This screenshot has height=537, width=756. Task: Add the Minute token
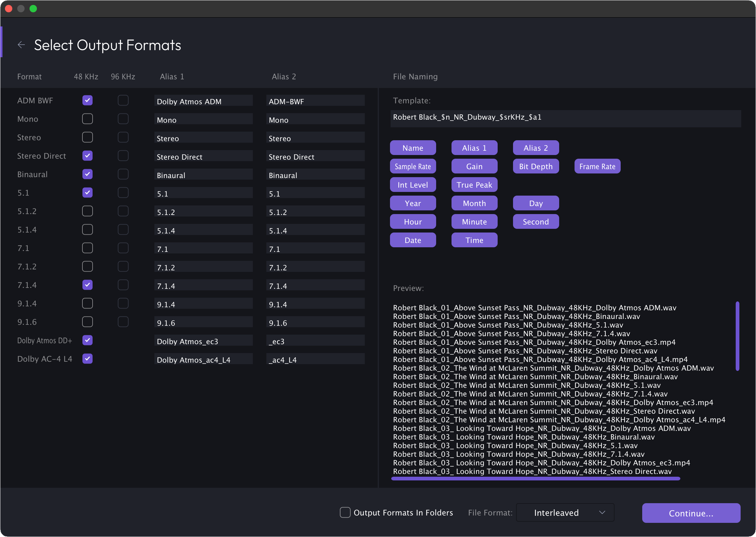474,222
